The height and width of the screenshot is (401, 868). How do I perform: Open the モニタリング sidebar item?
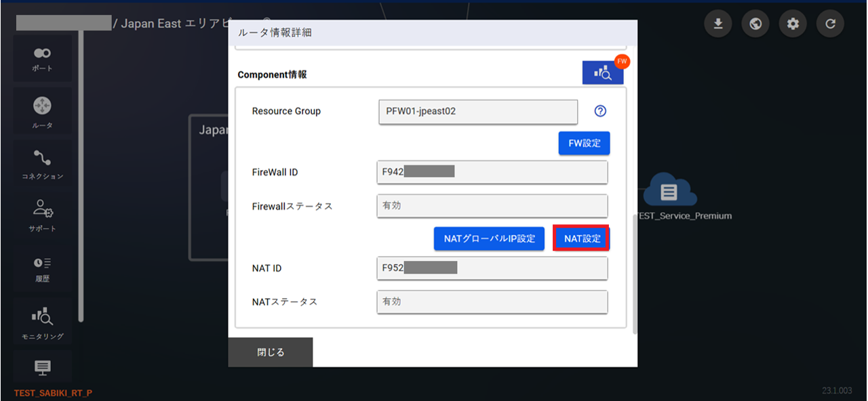42,322
